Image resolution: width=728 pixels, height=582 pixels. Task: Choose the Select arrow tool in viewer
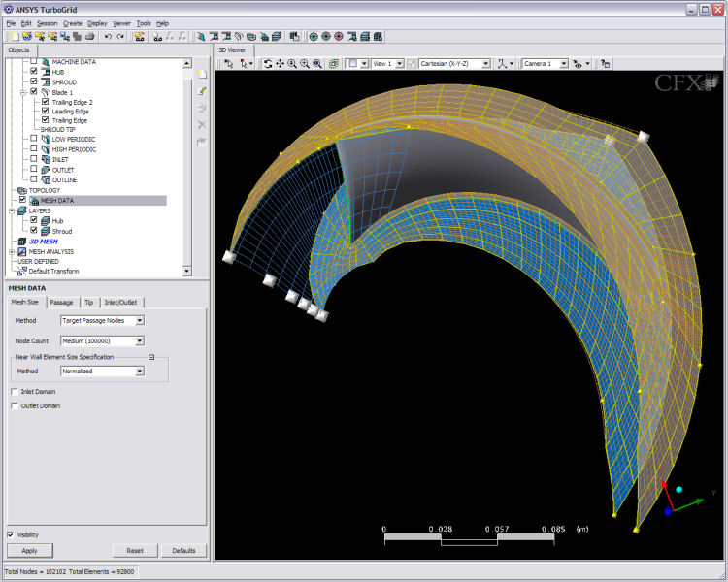(228, 64)
